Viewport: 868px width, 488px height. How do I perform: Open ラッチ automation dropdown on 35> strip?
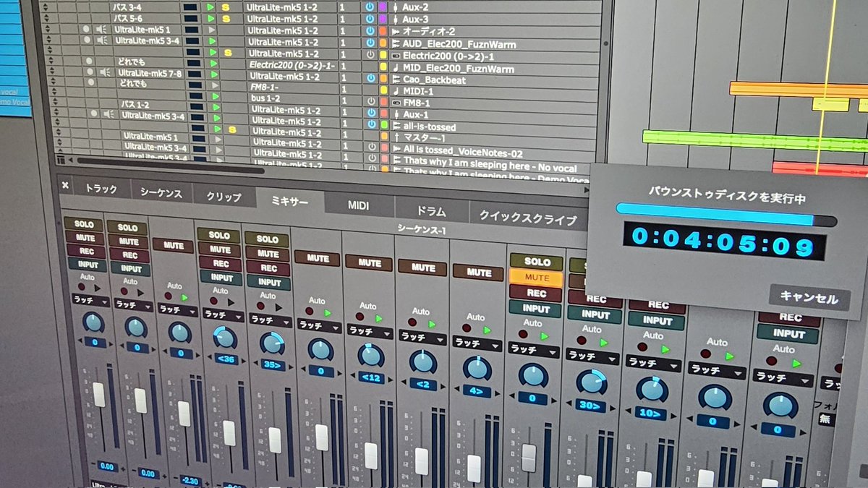coord(270,320)
